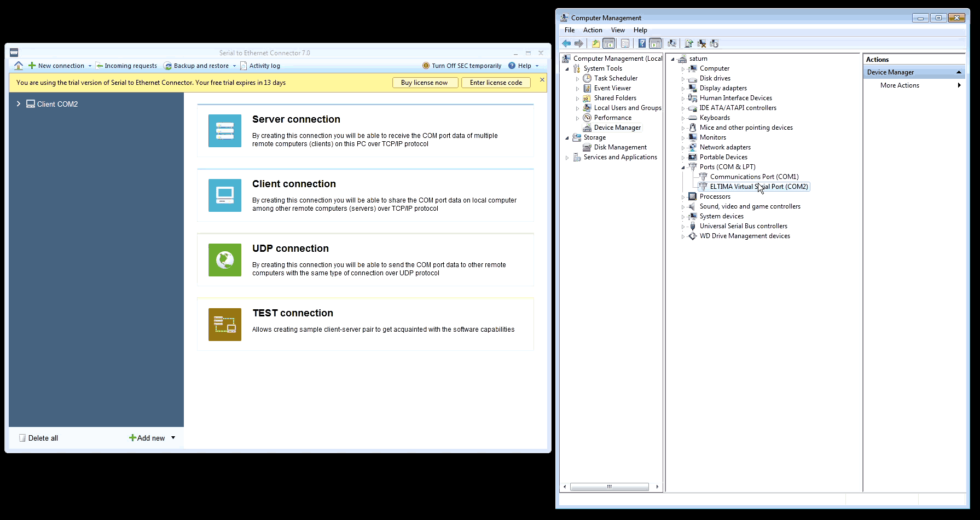Open More Actions submenu
The image size is (980, 520).
click(x=920, y=85)
